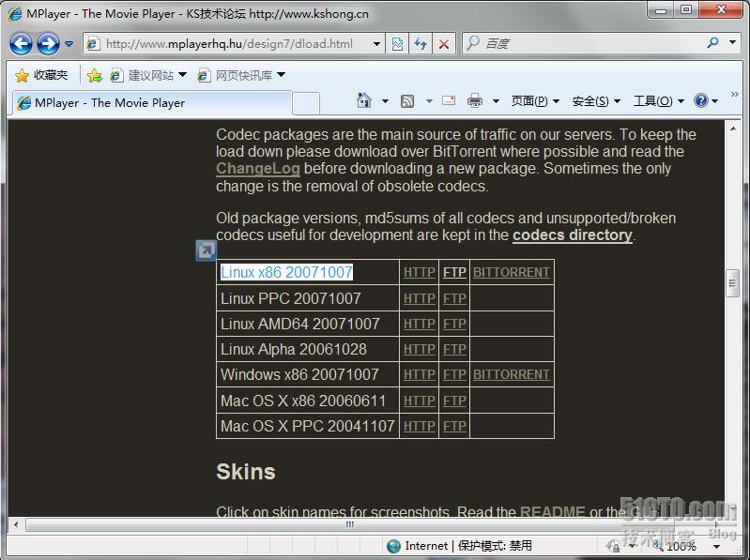Click the RSS feeds icon
The image size is (750, 560).
pos(407,100)
